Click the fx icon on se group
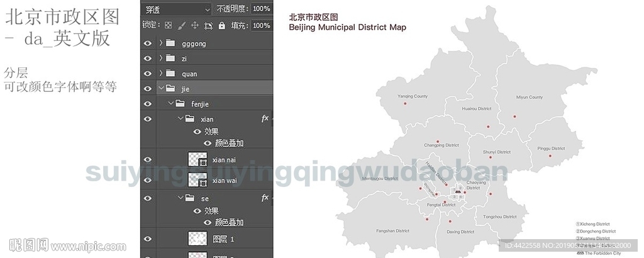The image size is (644, 258). (265, 198)
